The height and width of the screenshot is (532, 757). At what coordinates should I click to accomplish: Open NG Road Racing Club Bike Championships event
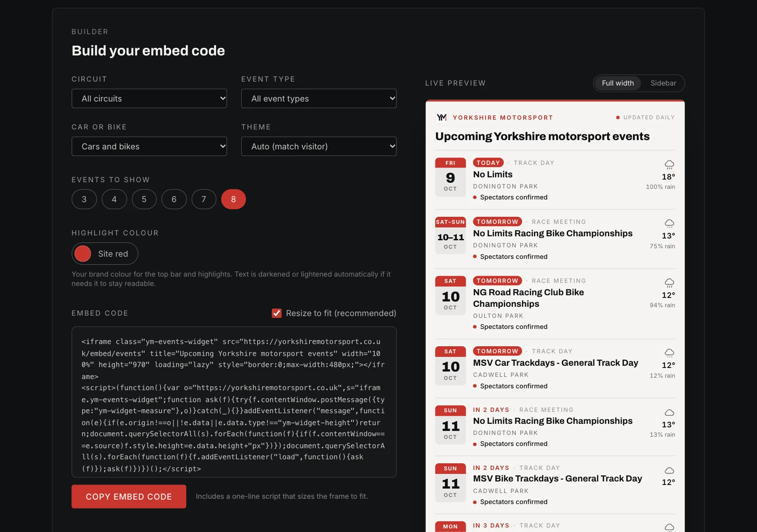tap(529, 298)
